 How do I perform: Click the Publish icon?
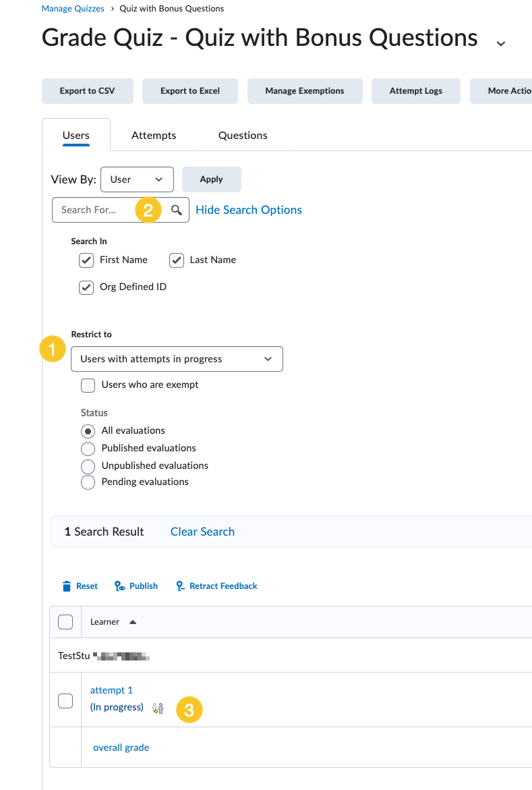119,586
